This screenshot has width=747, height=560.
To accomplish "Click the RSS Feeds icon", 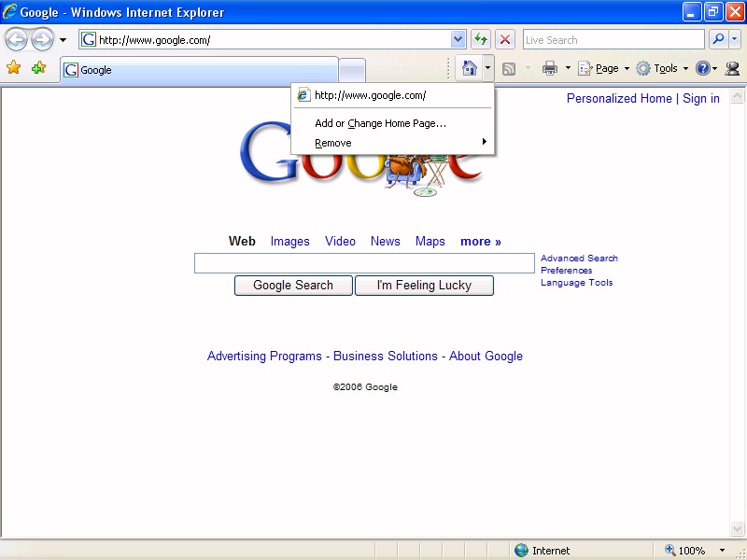I will (509, 68).
